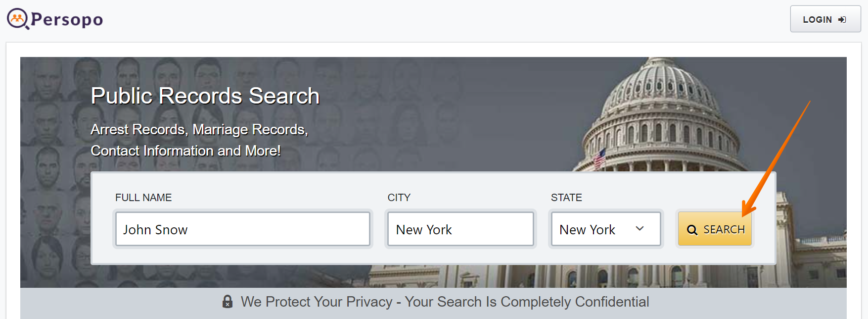Open the LOGIN button
This screenshot has width=868, height=319.
pyautogui.click(x=825, y=19)
